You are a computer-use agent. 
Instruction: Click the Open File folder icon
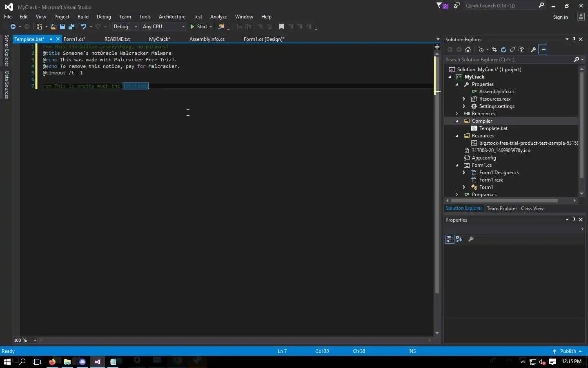click(53, 27)
